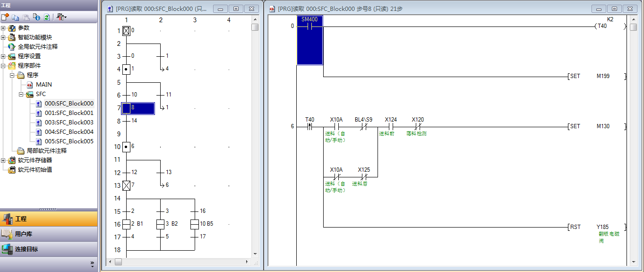Click the properties info icon in project toolbar
The width and height of the screenshot is (644, 272).
click(36, 17)
